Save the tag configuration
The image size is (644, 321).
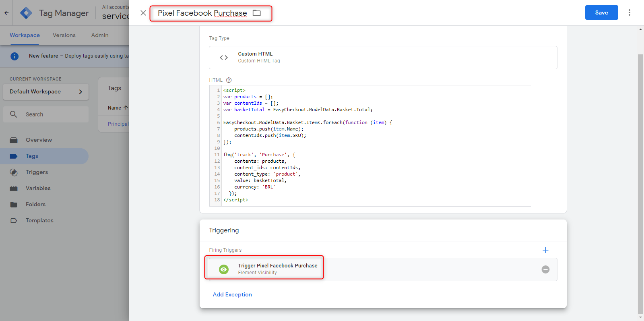click(x=601, y=12)
